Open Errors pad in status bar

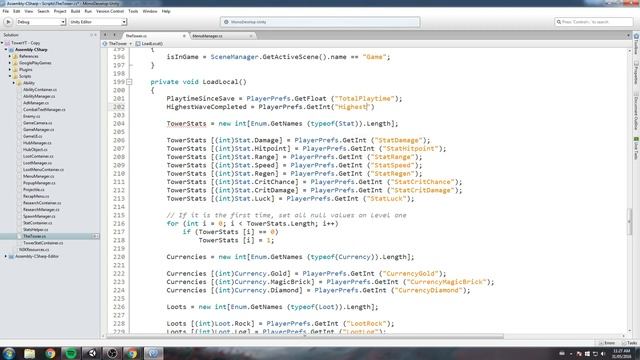(x=607, y=343)
